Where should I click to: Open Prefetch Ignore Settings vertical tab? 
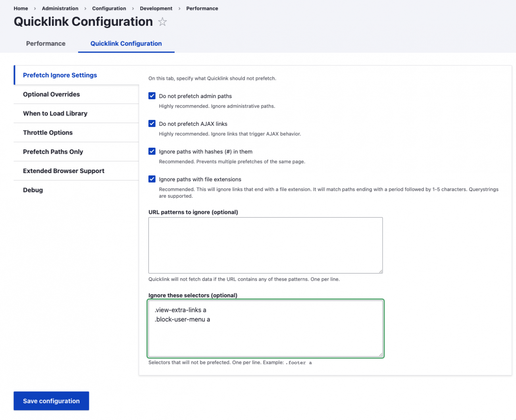click(x=77, y=75)
